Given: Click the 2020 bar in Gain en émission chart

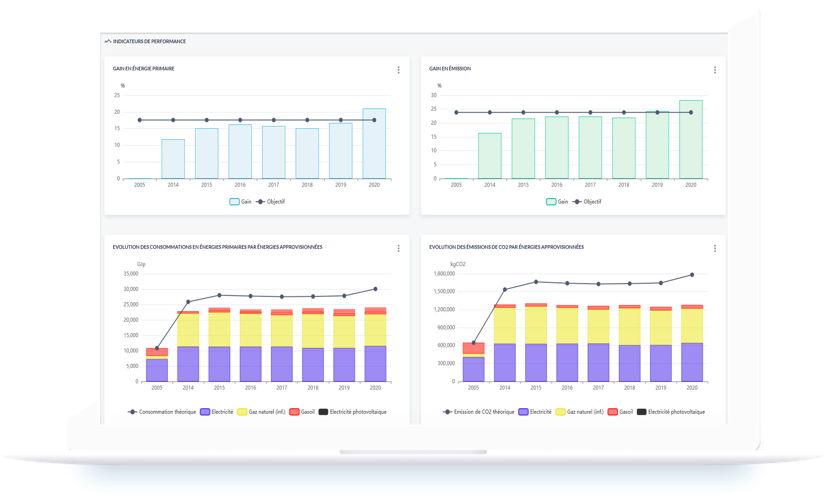Looking at the screenshot, I should click(x=691, y=140).
